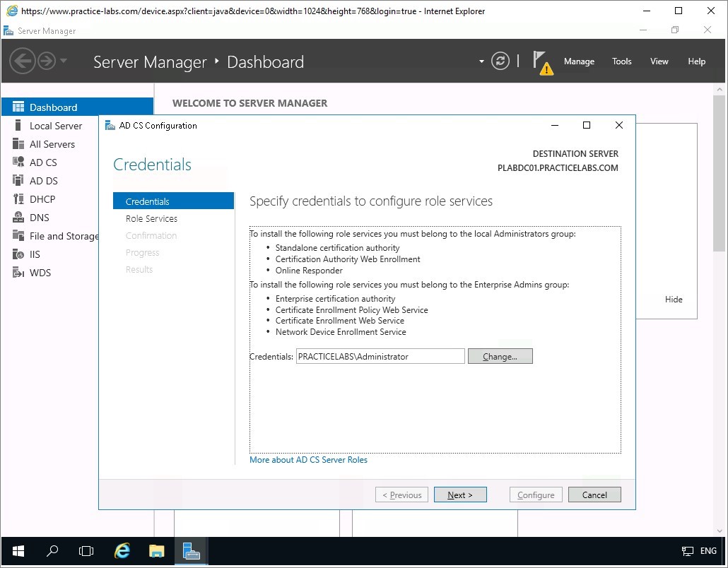This screenshot has width=728, height=568.
Task: Click 'WELCOME TO SERVER MANAGER' heading
Action: click(x=249, y=103)
